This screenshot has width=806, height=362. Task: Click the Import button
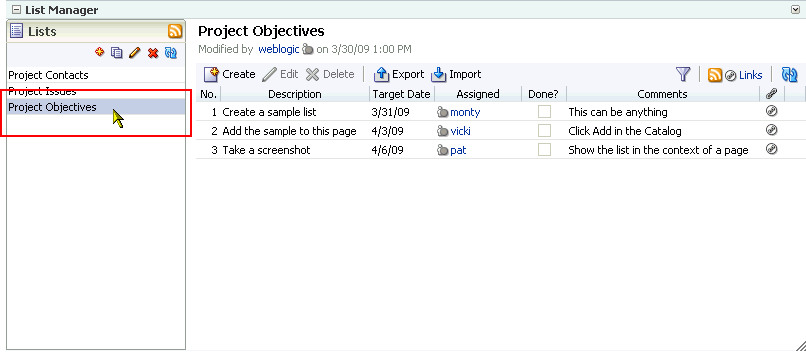[456, 75]
